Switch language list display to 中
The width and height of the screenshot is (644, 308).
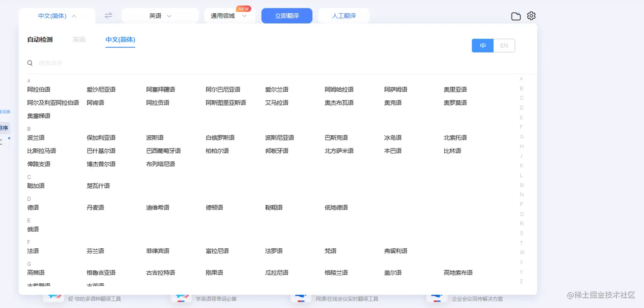483,46
